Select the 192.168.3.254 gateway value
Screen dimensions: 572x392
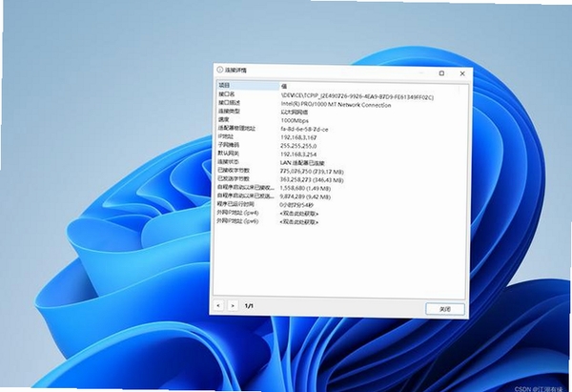pyautogui.click(x=298, y=155)
